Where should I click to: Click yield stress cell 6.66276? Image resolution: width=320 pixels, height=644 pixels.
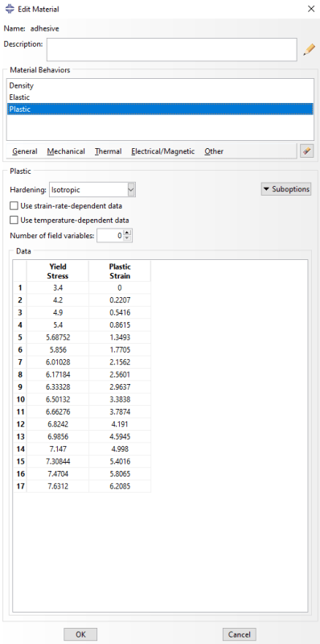(57, 412)
